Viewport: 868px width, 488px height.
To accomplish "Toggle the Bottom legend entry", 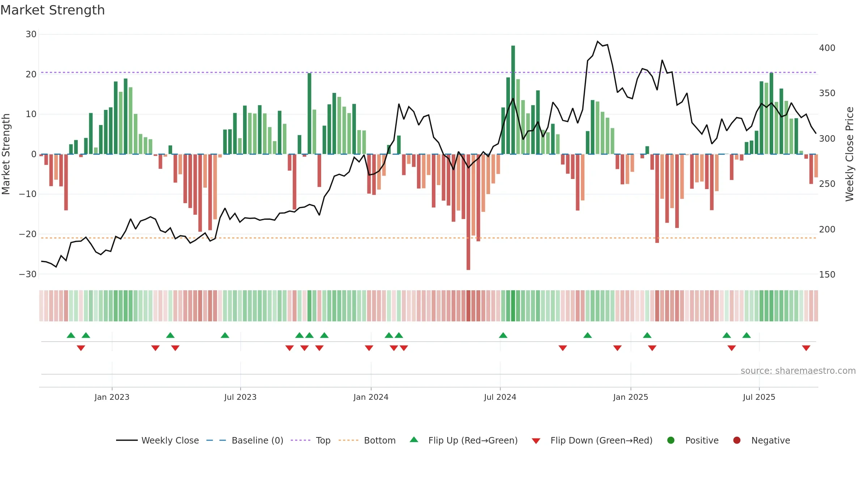I will [367, 440].
